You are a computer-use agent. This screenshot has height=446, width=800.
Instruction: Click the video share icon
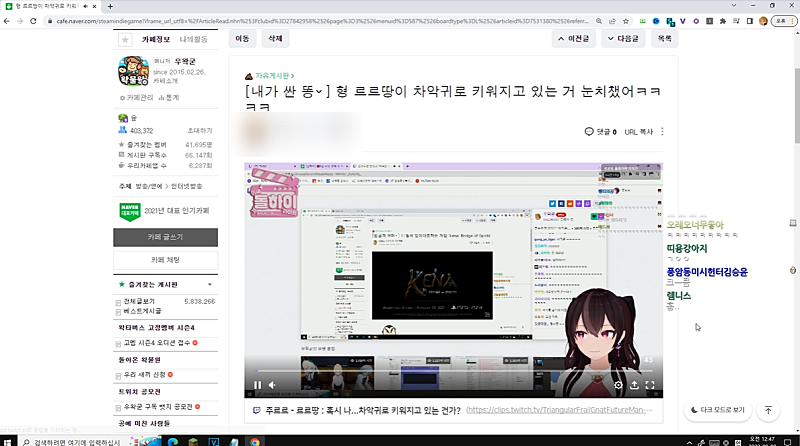[x=634, y=384]
